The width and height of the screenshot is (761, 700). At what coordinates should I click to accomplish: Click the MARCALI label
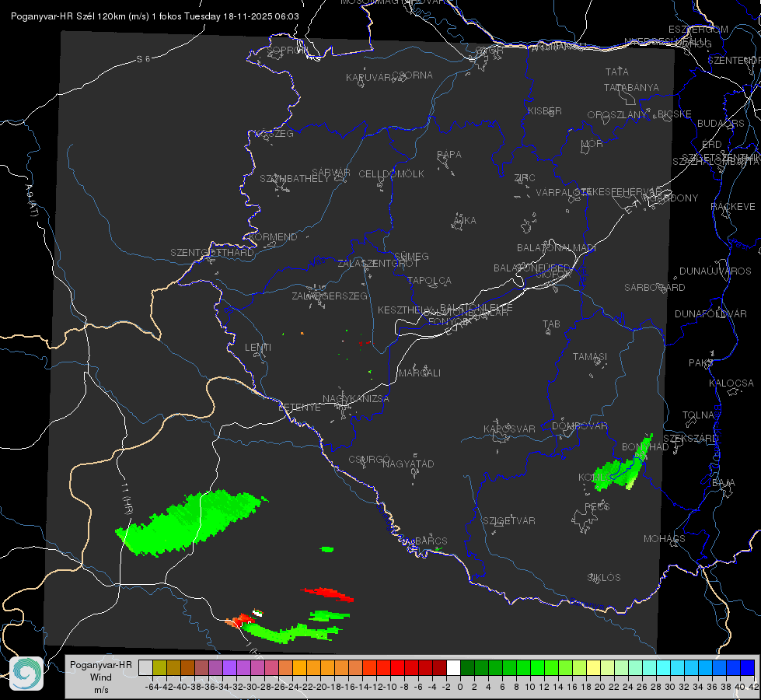pos(420,373)
